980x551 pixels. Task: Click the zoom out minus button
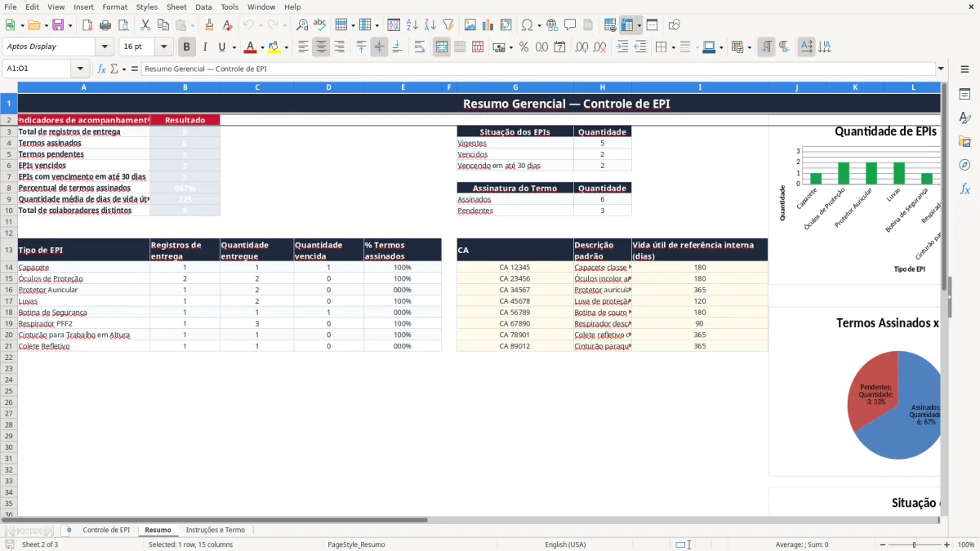[881, 544]
